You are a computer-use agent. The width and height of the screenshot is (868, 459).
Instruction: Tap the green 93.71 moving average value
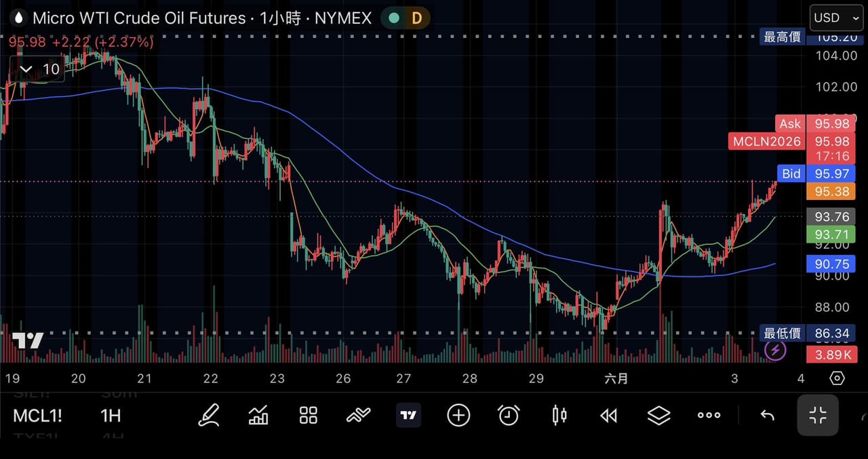(x=832, y=235)
